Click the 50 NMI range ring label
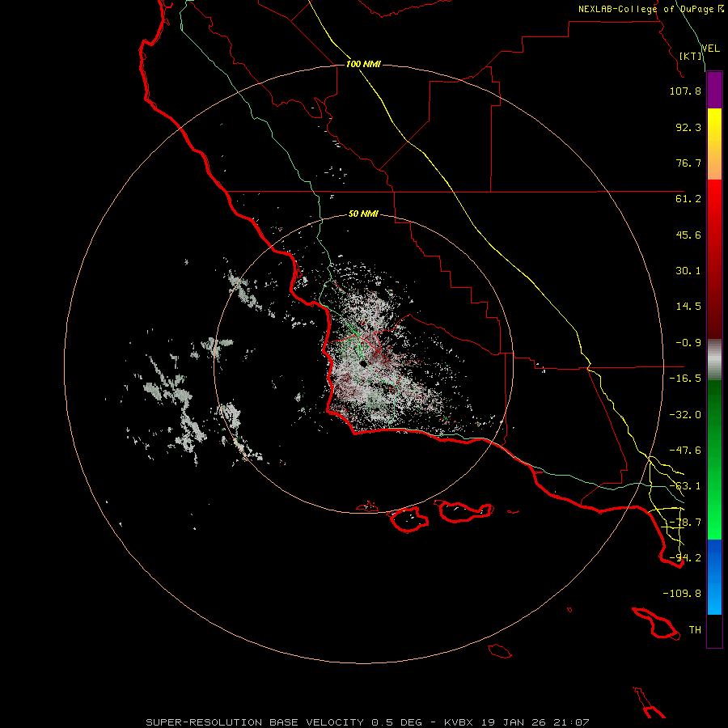The width and height of the screenshot is (728, 728). (363, 214)
